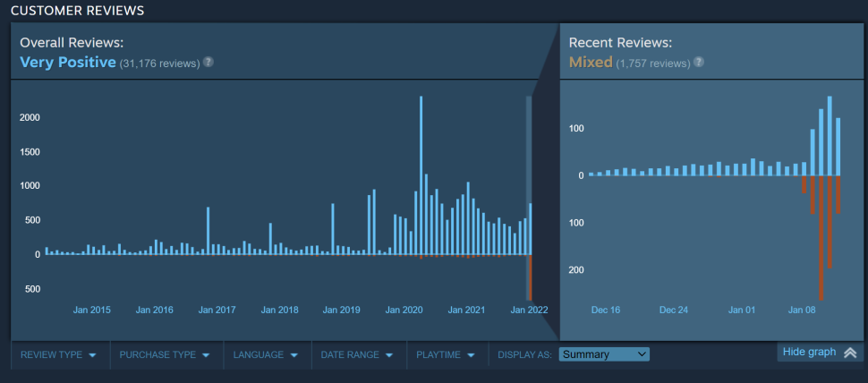Expand the Date Range filter
The image size is (868, 383).
[x=358, y=354]
